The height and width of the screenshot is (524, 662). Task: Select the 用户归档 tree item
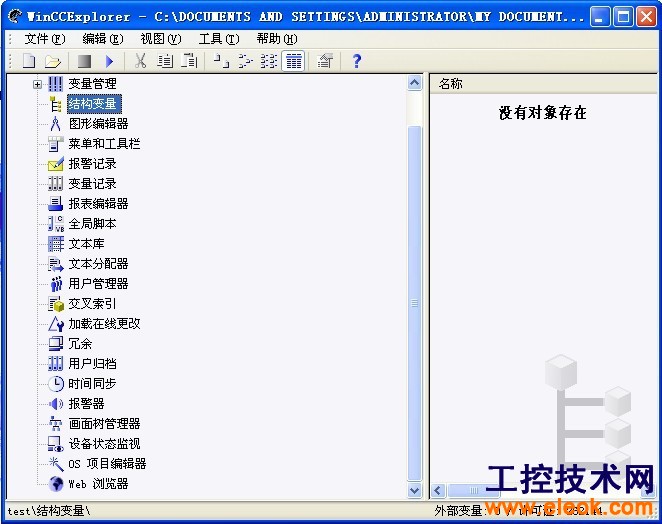point(92,364)
